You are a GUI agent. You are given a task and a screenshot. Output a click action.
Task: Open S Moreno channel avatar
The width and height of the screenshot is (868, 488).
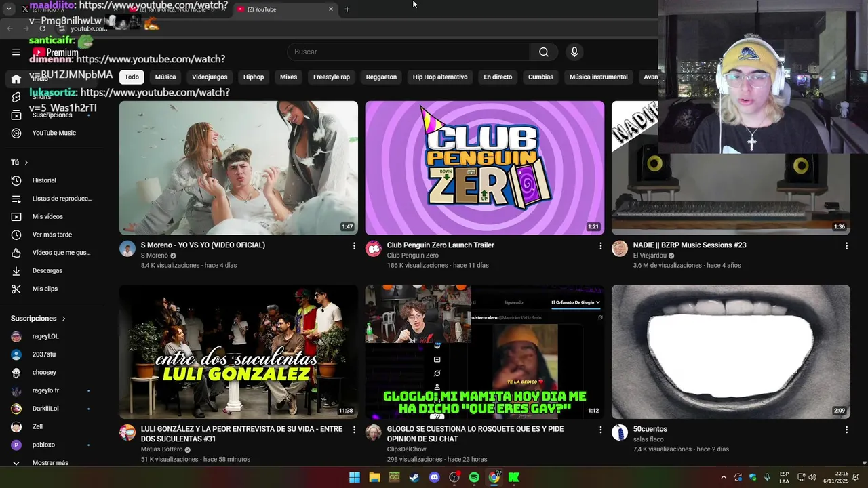point(127,249)
